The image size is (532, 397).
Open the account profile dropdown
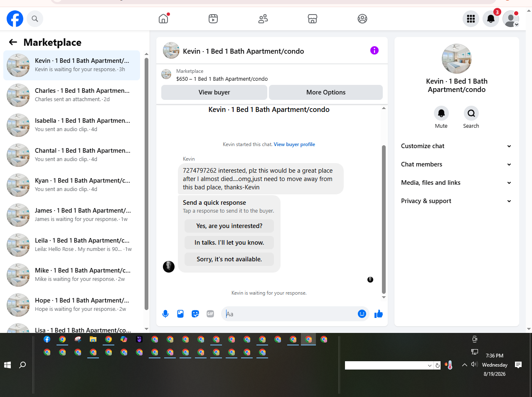pyautogui.click(x=511, y=19)
